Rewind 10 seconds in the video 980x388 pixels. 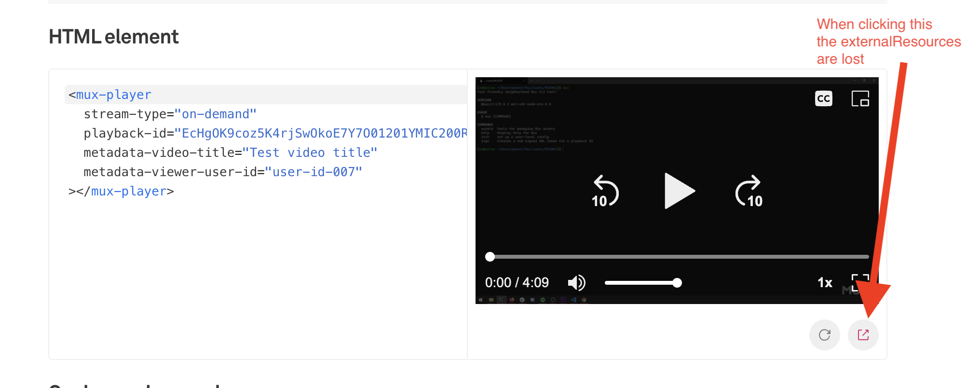click(605, 191)
